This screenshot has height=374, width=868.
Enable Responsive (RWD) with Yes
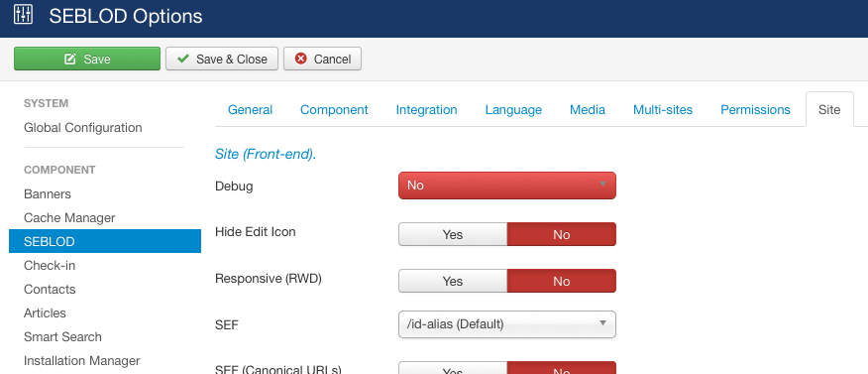[x=453, y=281]
